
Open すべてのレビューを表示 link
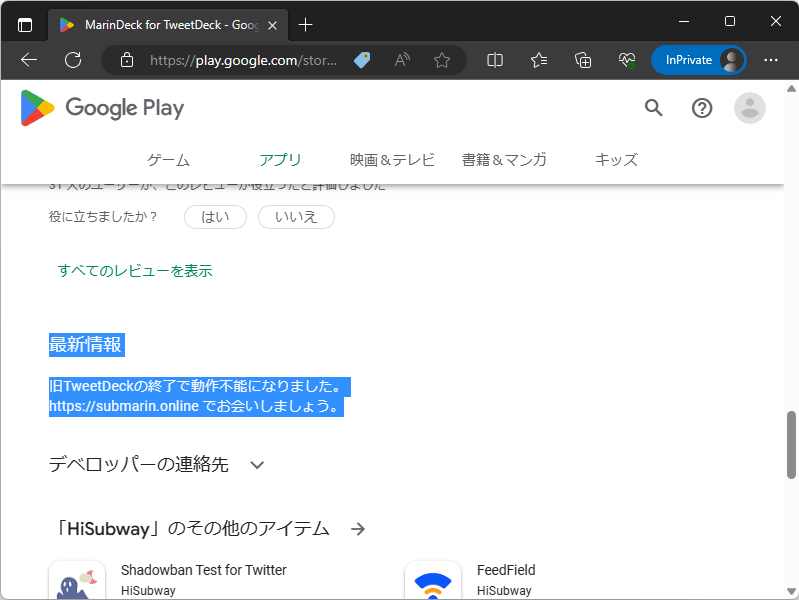click(135, 271)
